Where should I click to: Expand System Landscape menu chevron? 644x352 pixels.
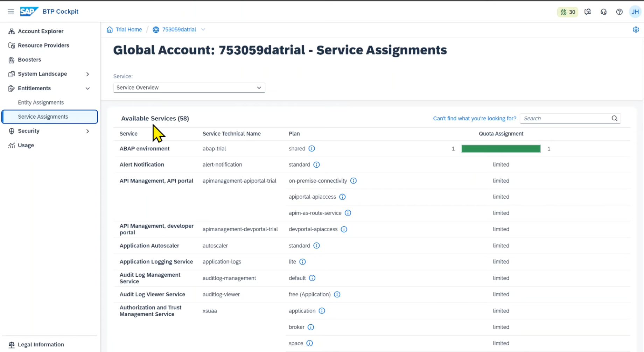point(87,74)
